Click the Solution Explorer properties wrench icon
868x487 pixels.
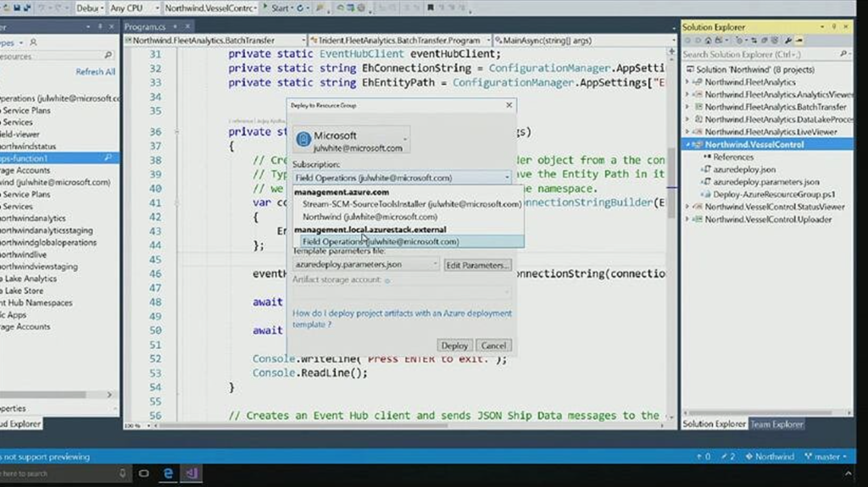coord(788,40)
